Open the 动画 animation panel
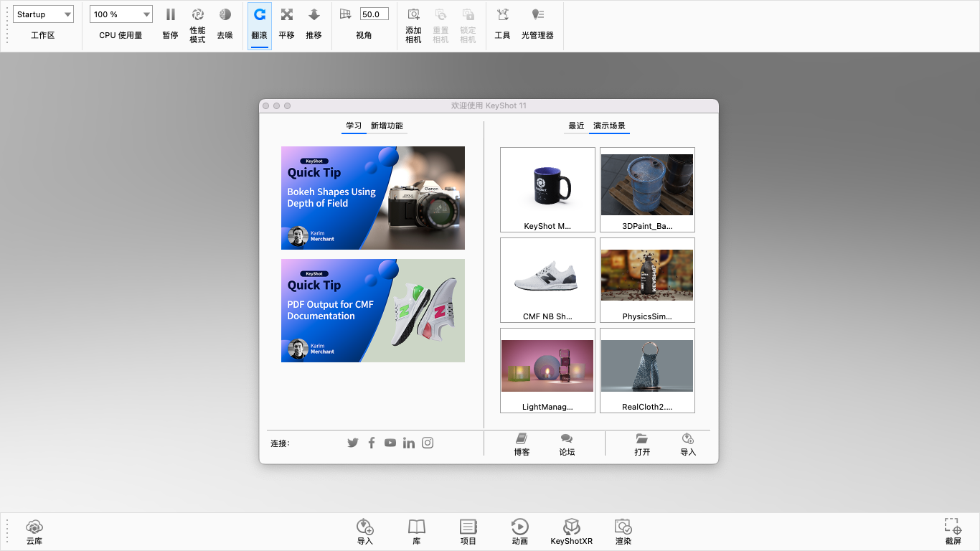The height and width of the screenshot is (551, 980). pos(520,531)
